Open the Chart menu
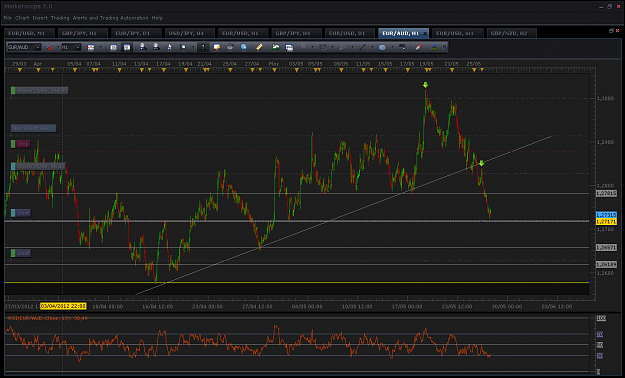 (x=22, y=18)
